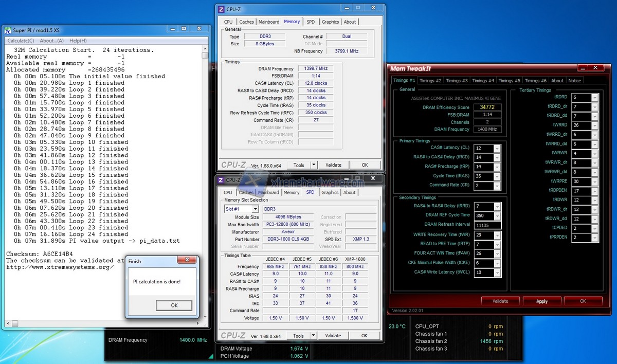The image size is (617, 364).
Task: Open CAS# Latency (CL) dropdown in Mem TweakIt
Action: (x=497, y=148)
